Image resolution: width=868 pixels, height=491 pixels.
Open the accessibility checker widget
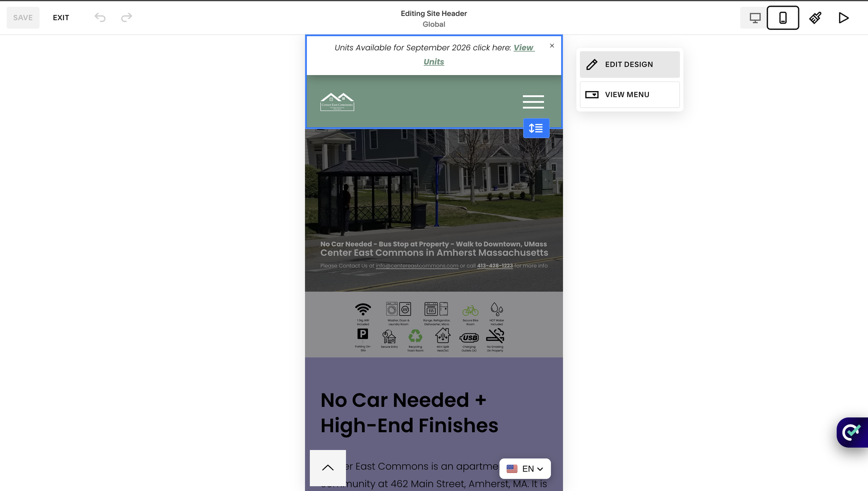coord(852,432)
